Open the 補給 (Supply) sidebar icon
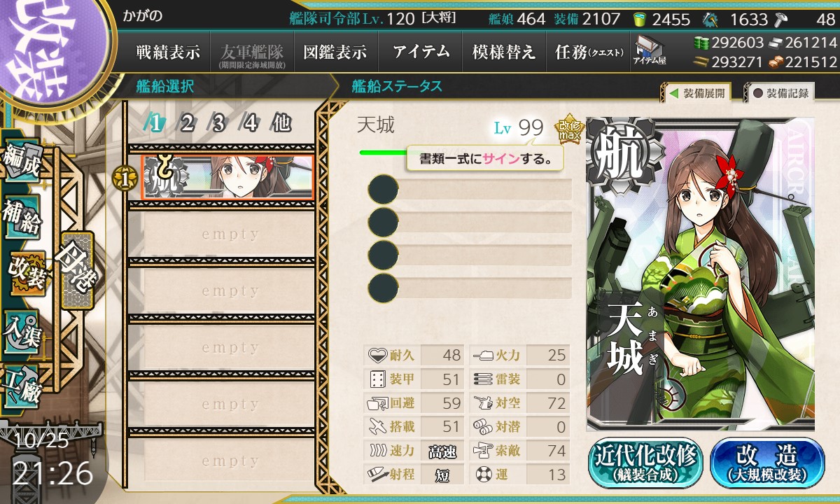This screenshot has width=840, height=504. [22, 218]
